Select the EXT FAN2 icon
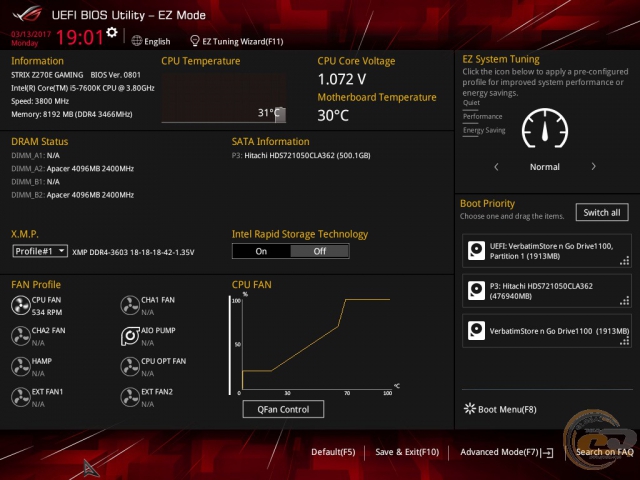The width and height of the screenshot is (640, 480). pos(130,398)
